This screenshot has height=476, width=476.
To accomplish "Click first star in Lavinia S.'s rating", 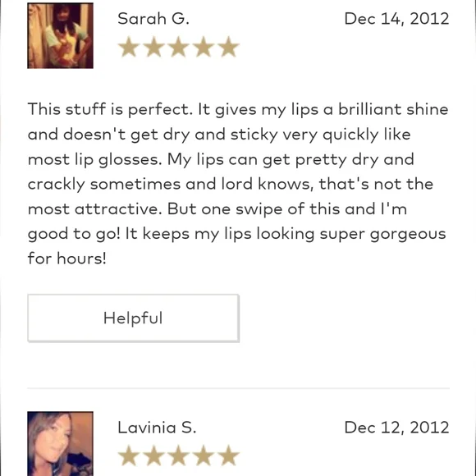I will click(129, 455).
